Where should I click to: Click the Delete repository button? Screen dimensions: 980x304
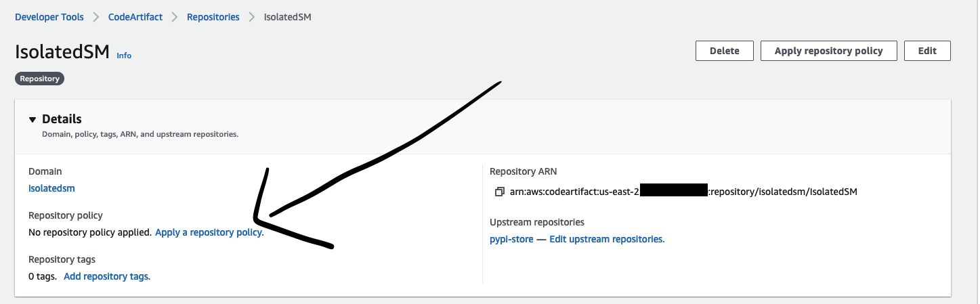[725, 51]
